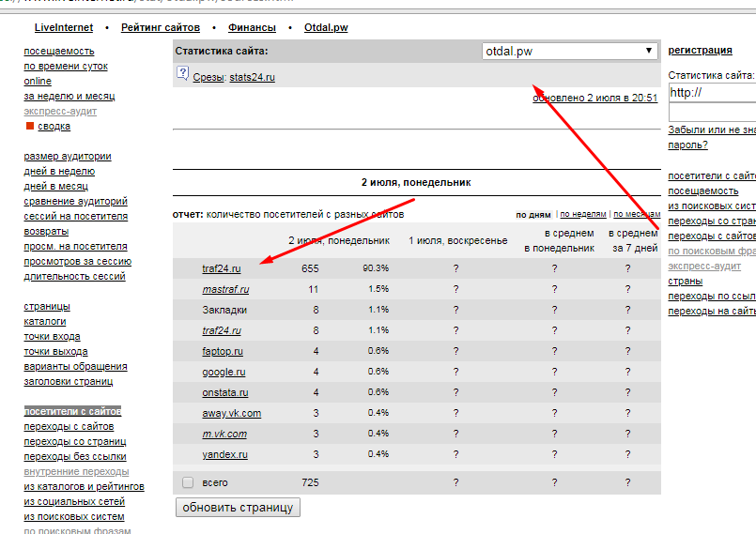Open the otdal.pw site dropdown

point(570,51)
